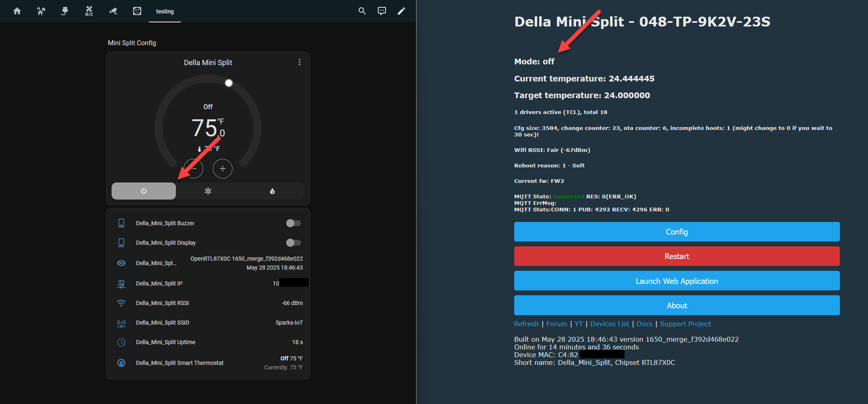Open the A/C fan tab icon
Screen dimensions: 868x404
tap(89, 11)
